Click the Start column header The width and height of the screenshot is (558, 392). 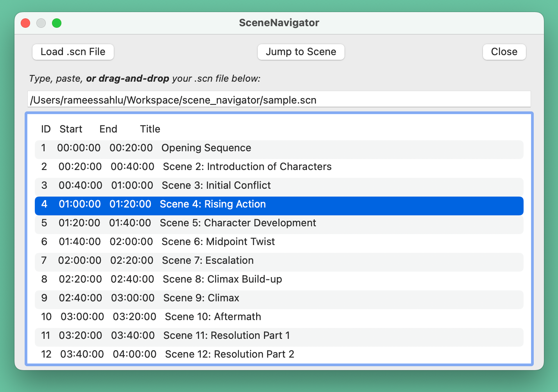point(71,129)
